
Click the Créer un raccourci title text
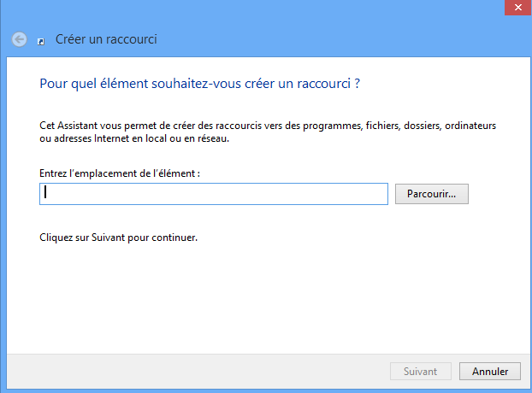tap(106, 39)
